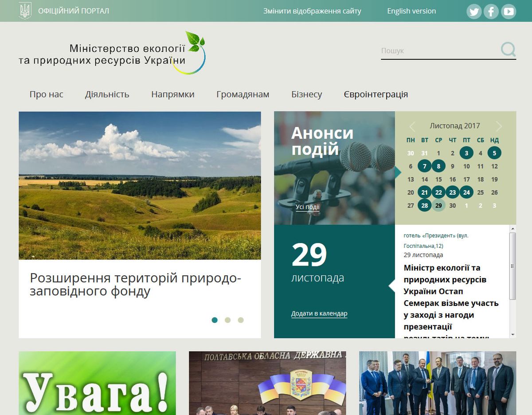Select November 23 in the calendar
The height and width of the screenshot is (415, 532).
pos(452,192)
